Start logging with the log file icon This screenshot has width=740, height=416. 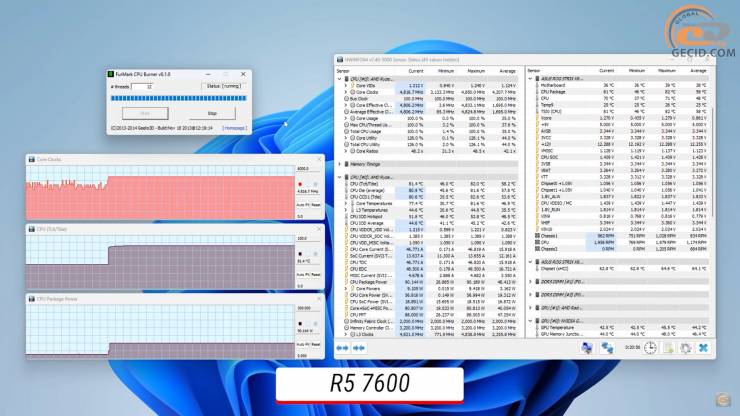(x=668, y=348)
